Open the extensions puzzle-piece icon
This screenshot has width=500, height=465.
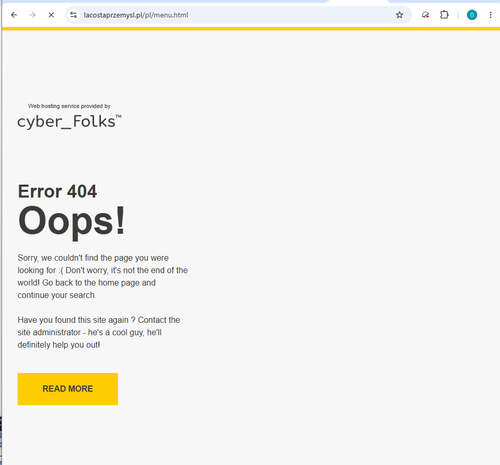[x=444, y=15]
